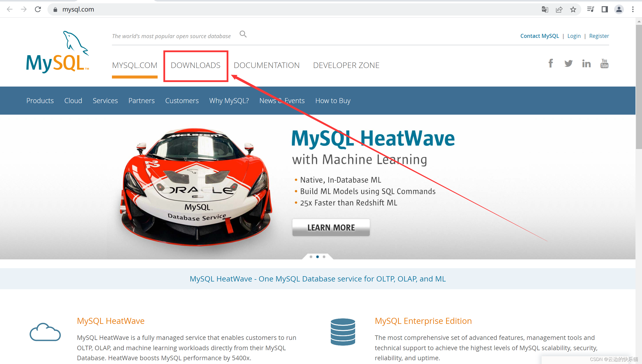Open the media control icon in toolbar

click(591, 9)
